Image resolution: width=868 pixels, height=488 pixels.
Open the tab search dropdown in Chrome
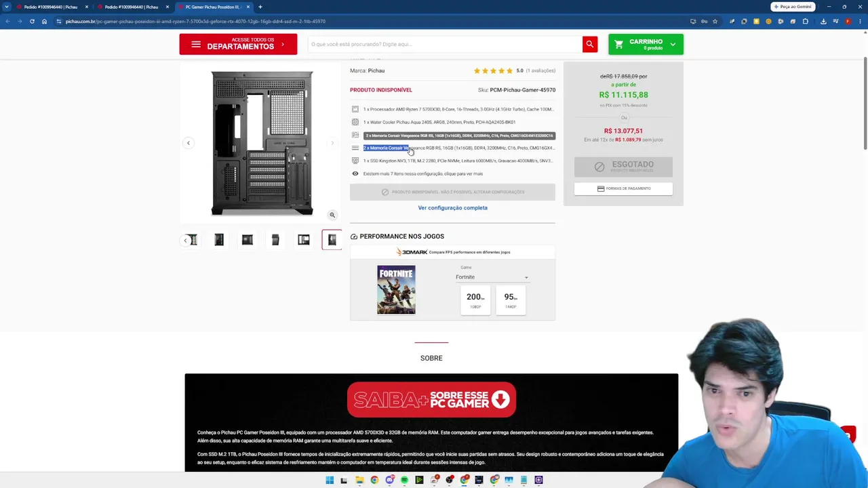7,7
